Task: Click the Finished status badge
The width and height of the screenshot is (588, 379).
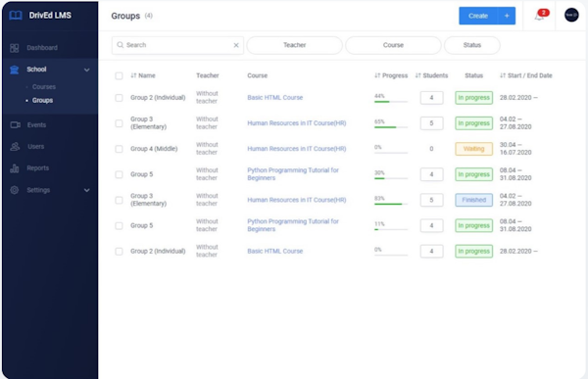Action: click(x=473, y=200)
